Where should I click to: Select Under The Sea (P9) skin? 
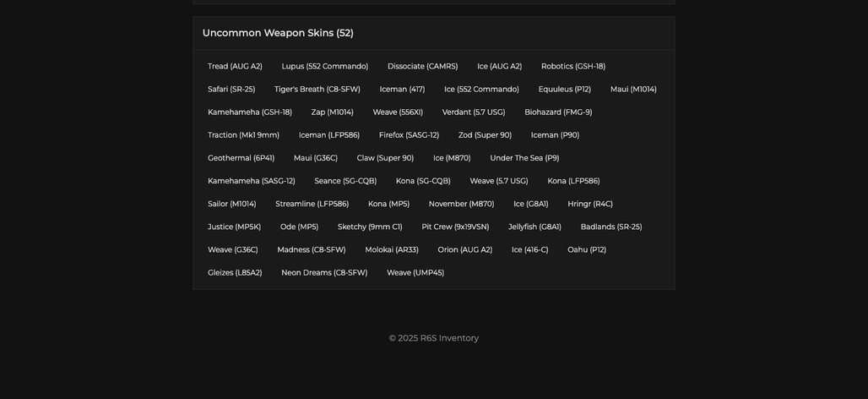(524, 158)
